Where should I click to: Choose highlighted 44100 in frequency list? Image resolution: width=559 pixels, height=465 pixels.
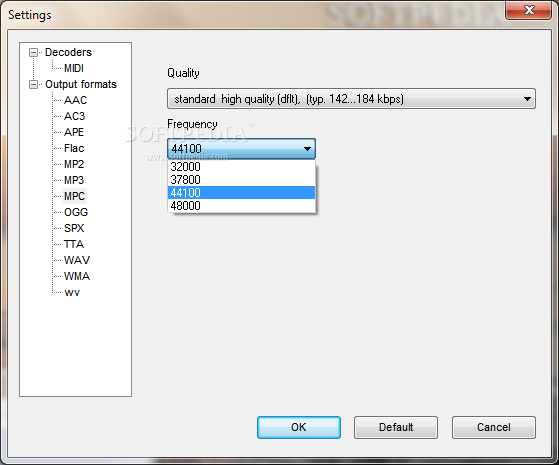(x=241, y=193)
